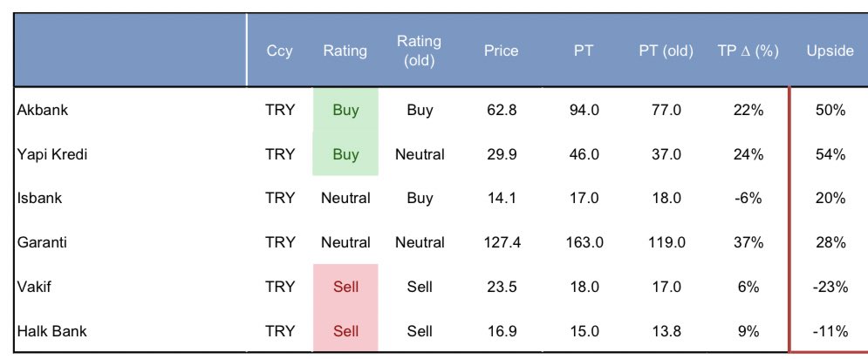868x359 pixels.
Task: Select Yapi Kredi's 54% upside value
Action: (830, 154)
